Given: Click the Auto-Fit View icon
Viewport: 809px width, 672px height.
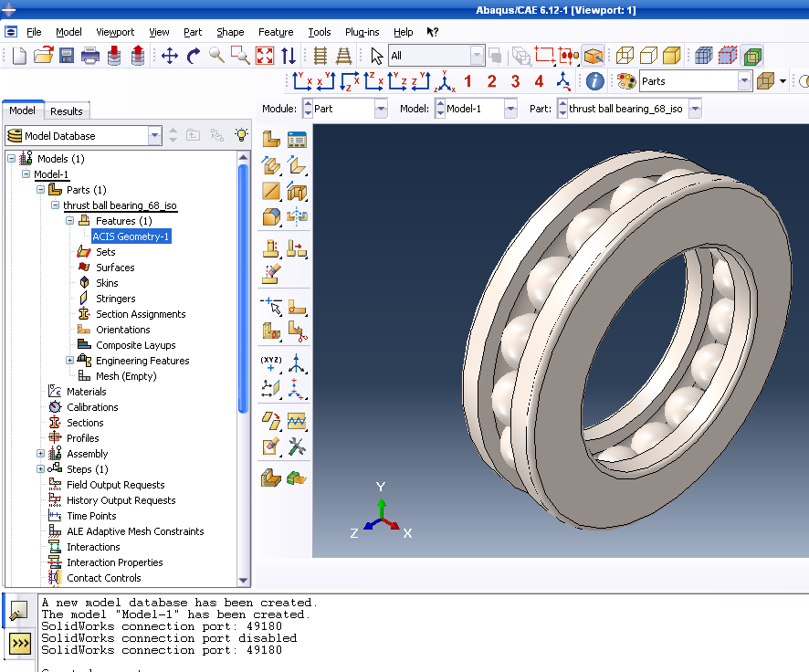Looking at the screenshot, I should click(x=265, y=56).
